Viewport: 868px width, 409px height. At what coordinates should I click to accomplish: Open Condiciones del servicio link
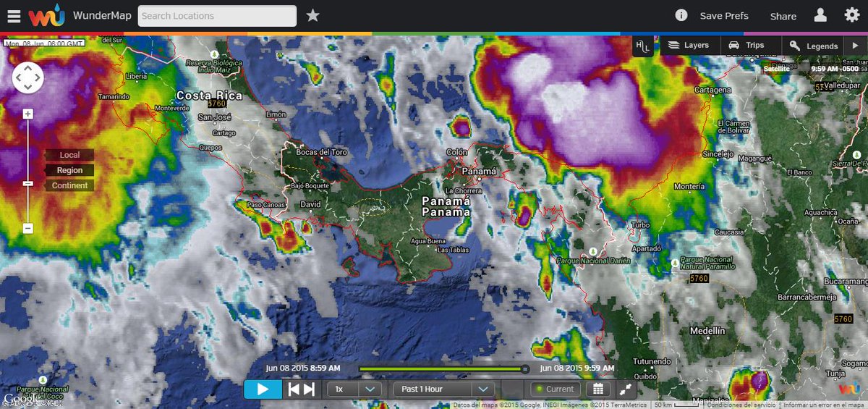[x=742, y=405]
